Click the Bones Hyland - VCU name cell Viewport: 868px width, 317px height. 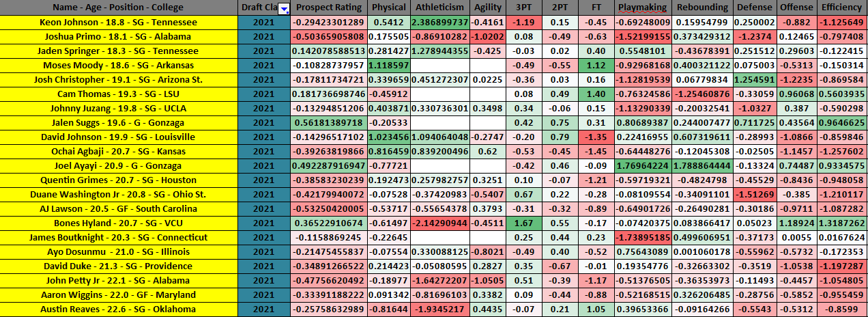click(120, 223)
